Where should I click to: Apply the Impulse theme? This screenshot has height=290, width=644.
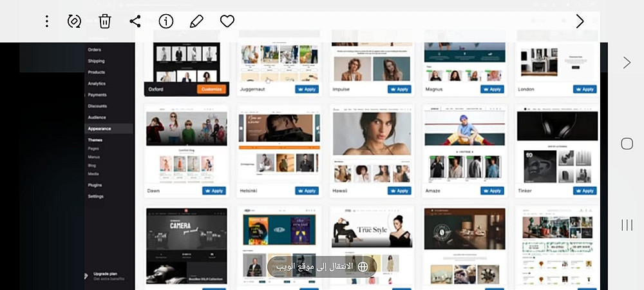point(399,89)
